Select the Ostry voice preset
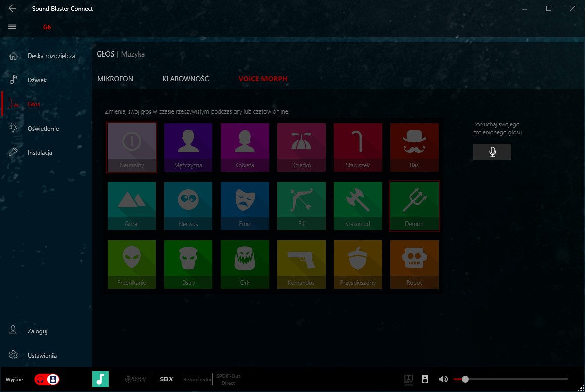Image resolution: width=585 pixels, height=392 pixels. 188,264
